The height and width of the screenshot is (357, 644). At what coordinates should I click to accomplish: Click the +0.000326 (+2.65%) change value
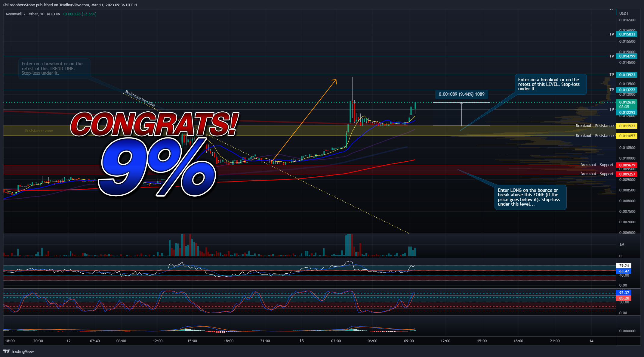pyautogui.click(x=79, y=14)
